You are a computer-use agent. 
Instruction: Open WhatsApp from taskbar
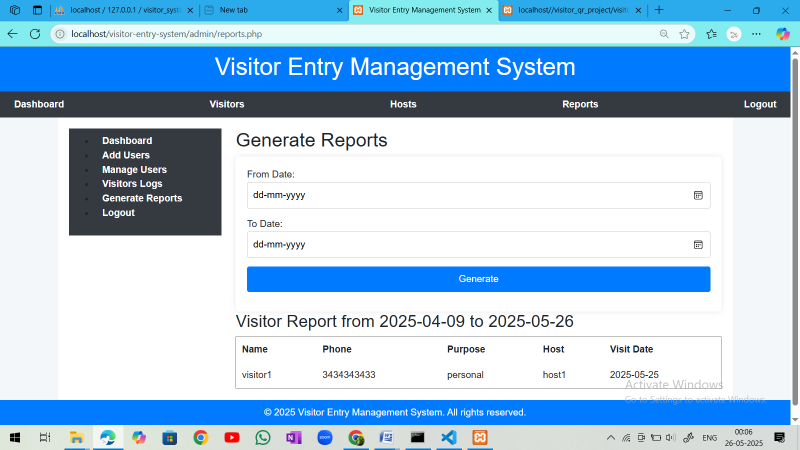(x=263, y=438)
